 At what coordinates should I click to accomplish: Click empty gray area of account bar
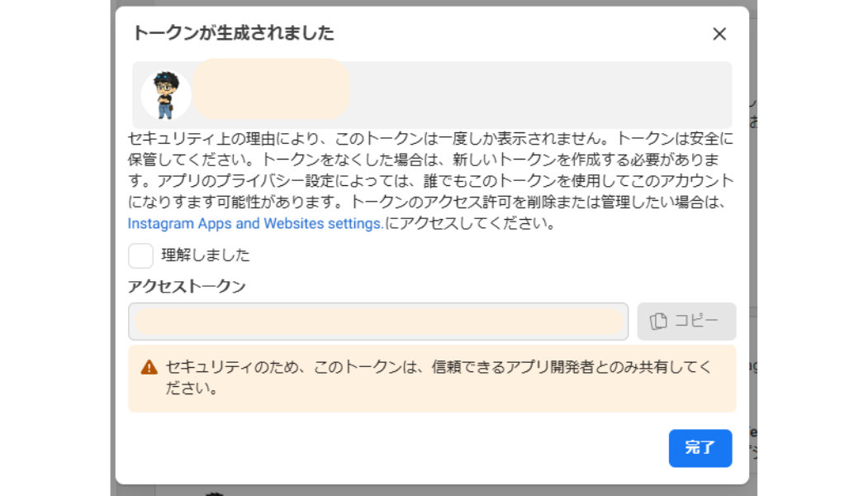537,95
